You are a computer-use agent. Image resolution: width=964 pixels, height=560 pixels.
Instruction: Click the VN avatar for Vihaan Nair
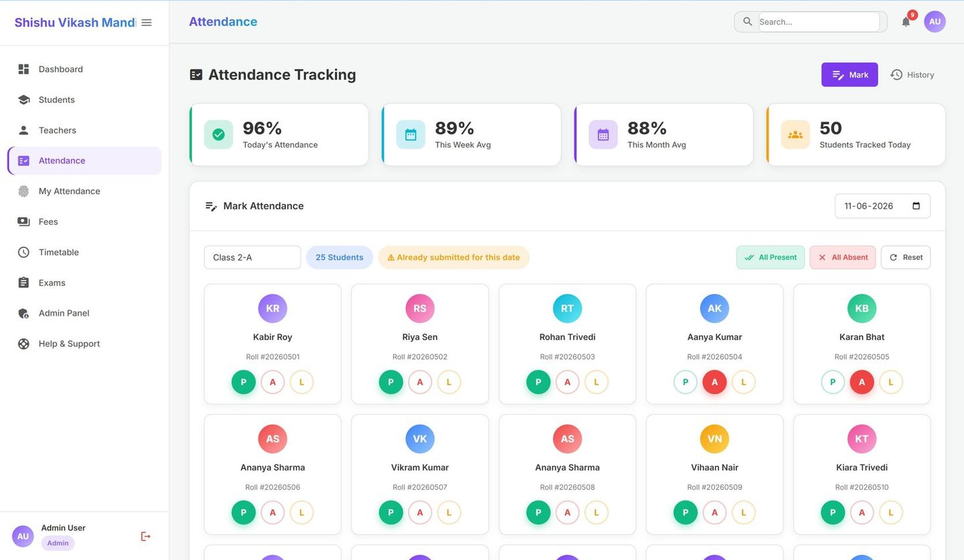pyautogui.click(x=714, y=439)
